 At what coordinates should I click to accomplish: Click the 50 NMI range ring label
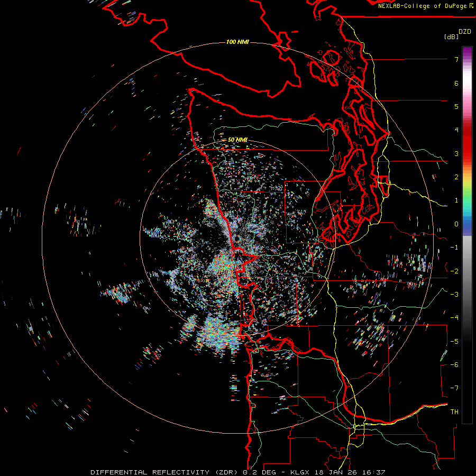point(237,140)
